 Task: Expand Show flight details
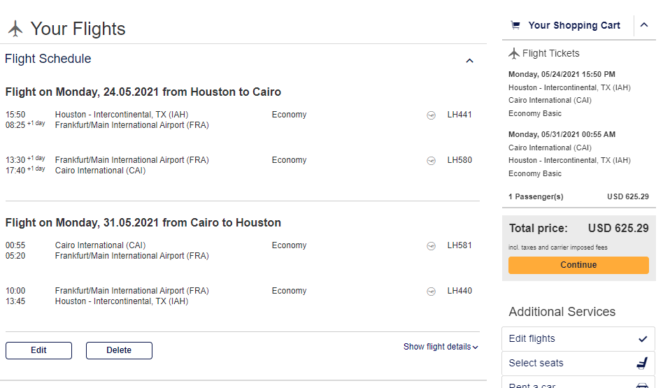pyautogui.click(x=441, y=347)
